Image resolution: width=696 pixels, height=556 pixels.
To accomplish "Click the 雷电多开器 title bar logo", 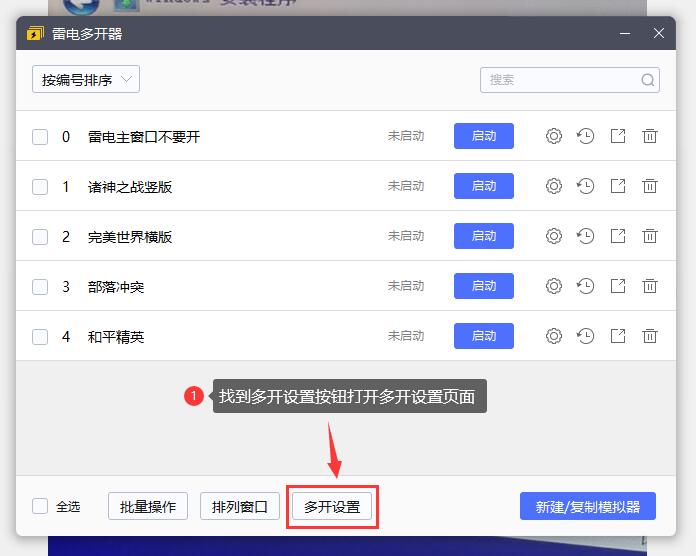I will pyautogui.click(x=35, y=33).
